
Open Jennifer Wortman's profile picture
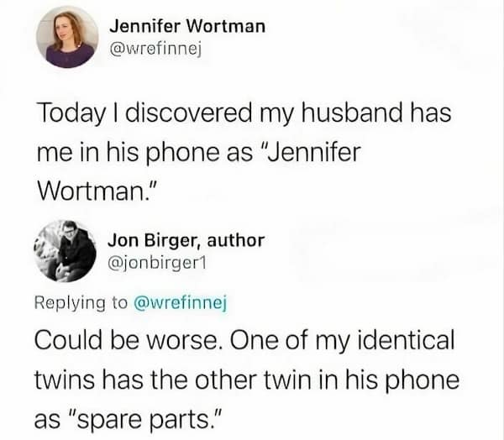[x=67, y=37]
